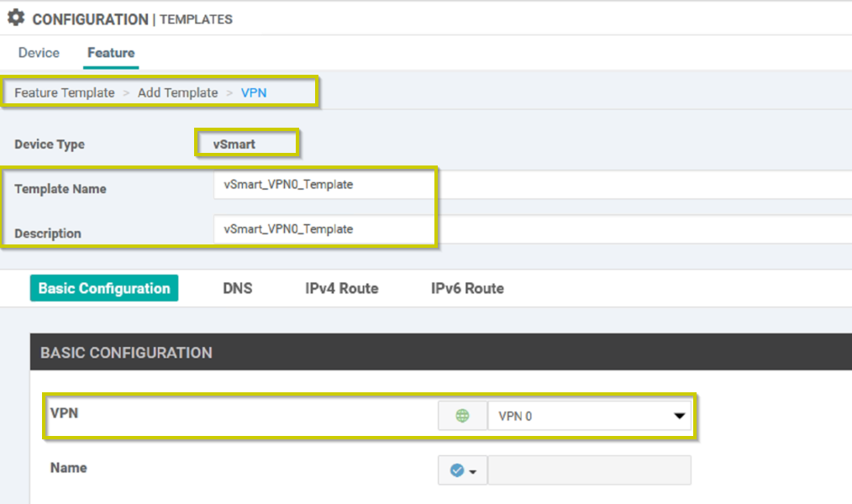Image resolution: width=852 pixels, height=504 pixels.
Task: Click the Description input field
Action: (533, 229)
